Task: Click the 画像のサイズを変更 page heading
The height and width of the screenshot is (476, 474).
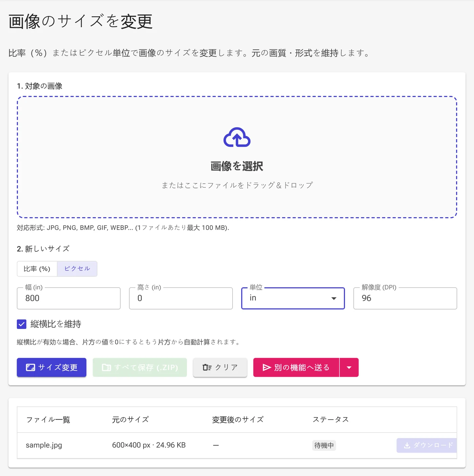Action: coord(81,22)
